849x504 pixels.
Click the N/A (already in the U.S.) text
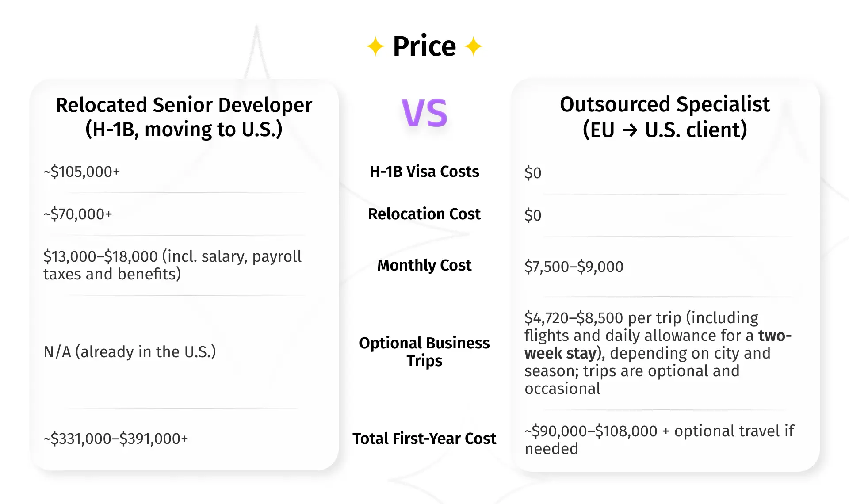point(130,352)
